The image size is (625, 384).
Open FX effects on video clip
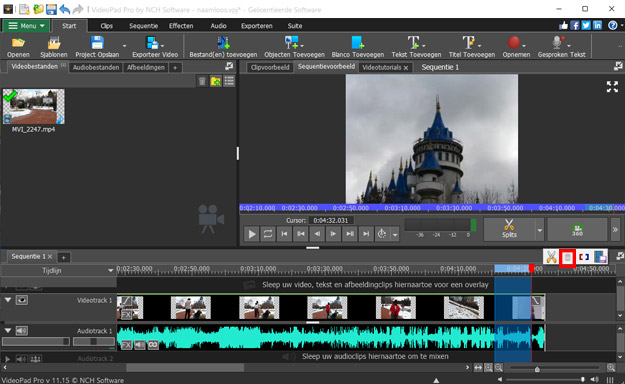pyautogui.click(x=126, y=315)
